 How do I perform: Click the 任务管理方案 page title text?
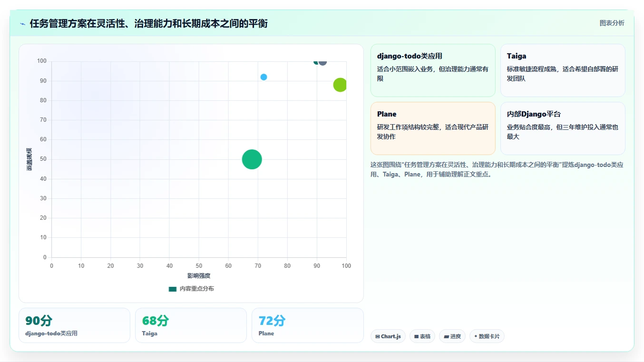[148, 23]
